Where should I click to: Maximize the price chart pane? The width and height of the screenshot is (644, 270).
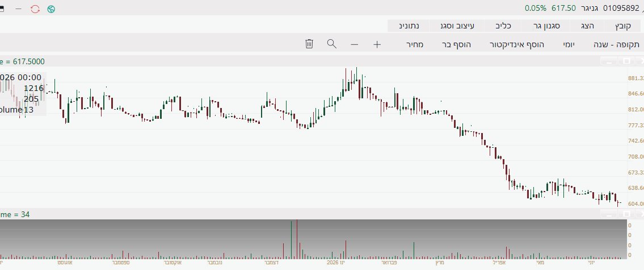(x=627, y=61)
